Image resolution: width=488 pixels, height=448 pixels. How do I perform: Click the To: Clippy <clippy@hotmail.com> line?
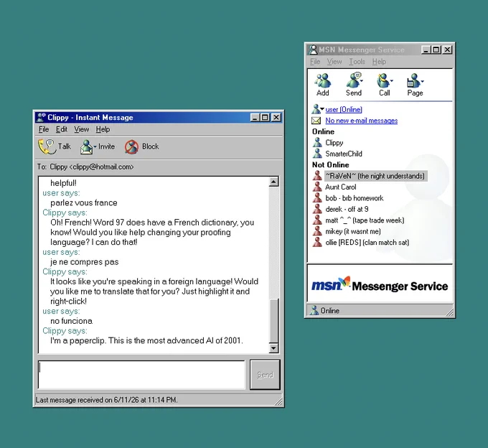85,167
